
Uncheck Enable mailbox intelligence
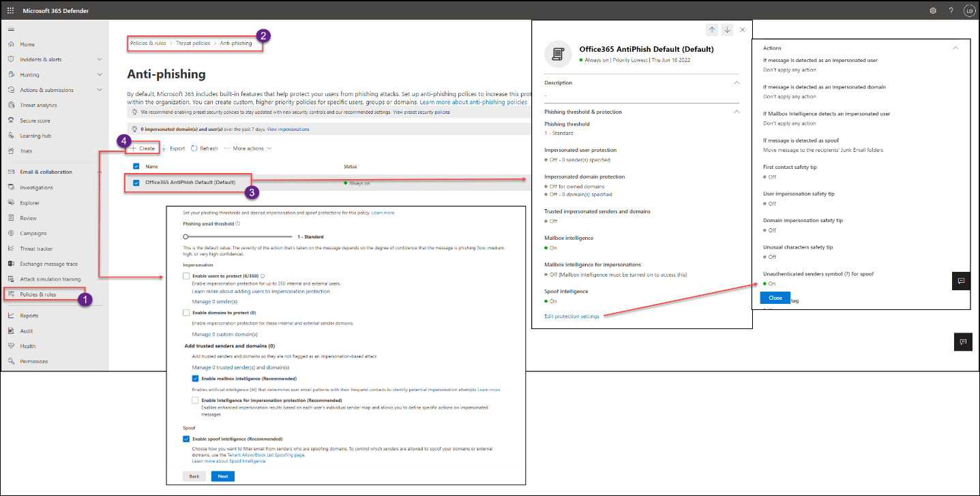196,378
